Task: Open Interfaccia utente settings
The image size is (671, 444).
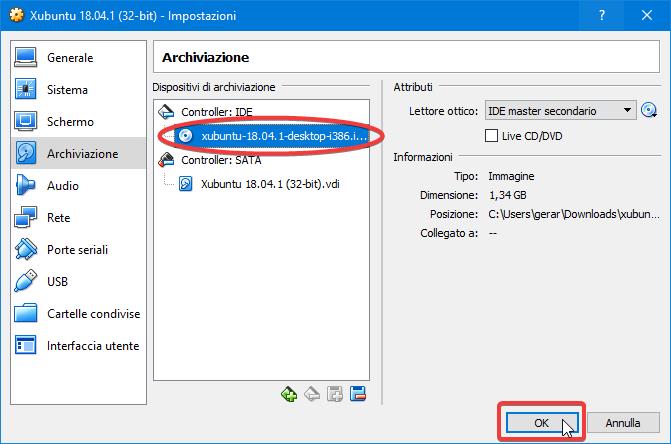Action: coord(78,346)
